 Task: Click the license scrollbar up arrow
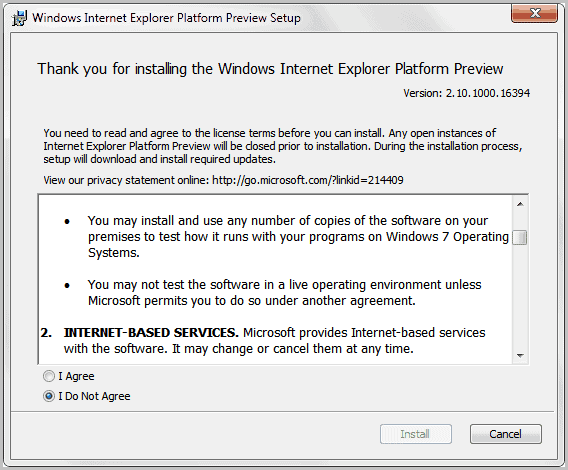(520, 204)
